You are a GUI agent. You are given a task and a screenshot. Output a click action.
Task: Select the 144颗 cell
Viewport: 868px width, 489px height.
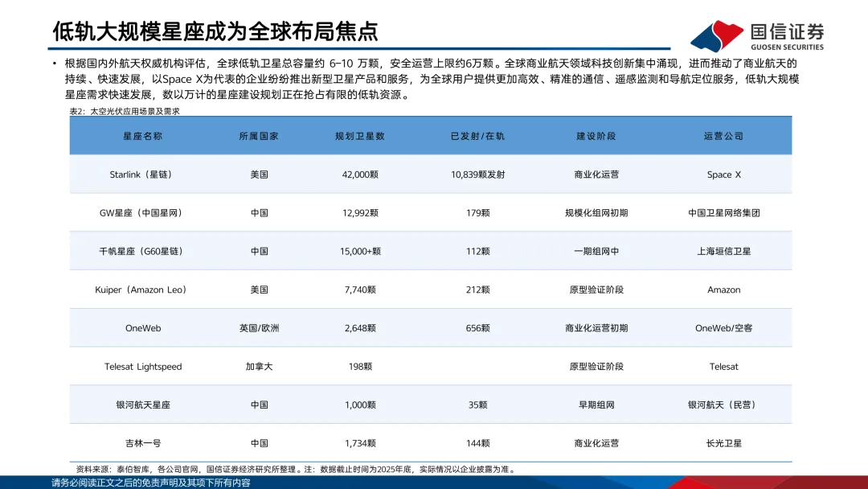click(x=477, y=443)
